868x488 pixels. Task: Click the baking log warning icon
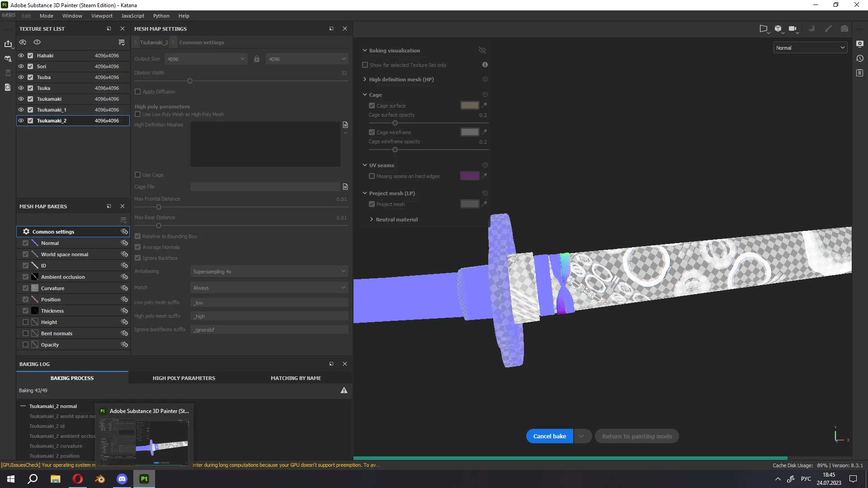(344, 390)
